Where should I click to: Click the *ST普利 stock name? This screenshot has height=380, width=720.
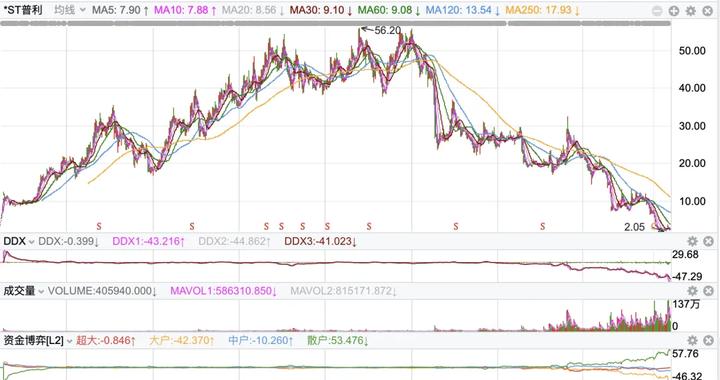[x=23, y=10]
